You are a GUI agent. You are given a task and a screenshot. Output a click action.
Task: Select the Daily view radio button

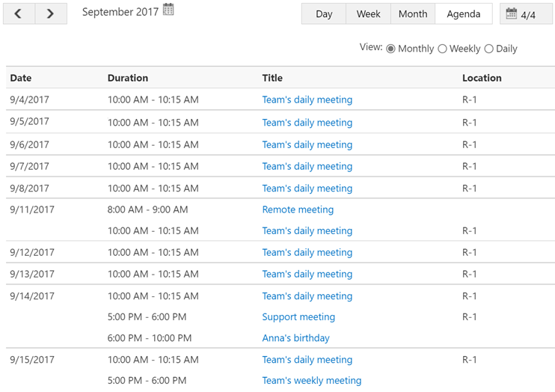[x=488, y=49]
